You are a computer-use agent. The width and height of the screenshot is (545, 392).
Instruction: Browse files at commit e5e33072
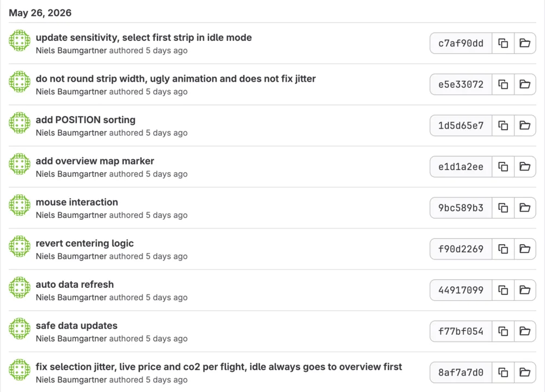(525, 84)
